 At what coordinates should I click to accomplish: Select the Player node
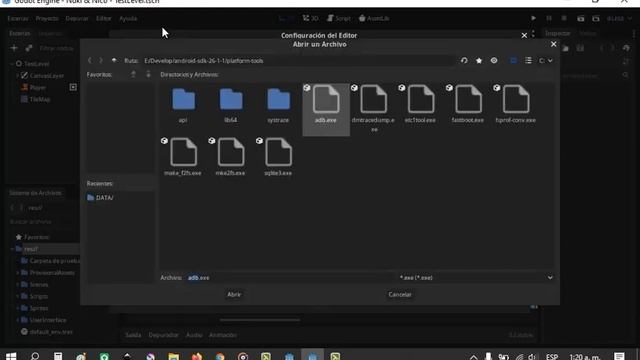34,87
